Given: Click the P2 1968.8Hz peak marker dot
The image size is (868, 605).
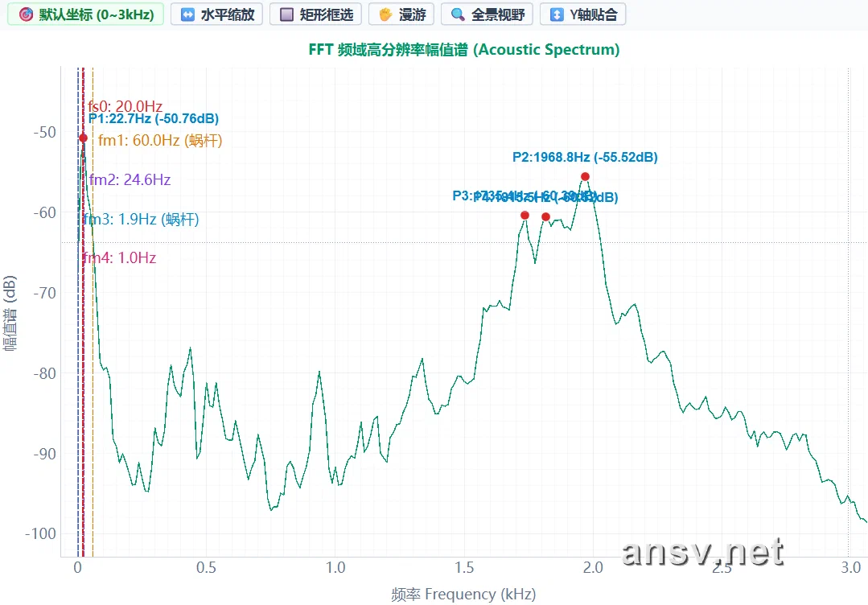Looking at the screenshot, I should (x=585, y=176).
